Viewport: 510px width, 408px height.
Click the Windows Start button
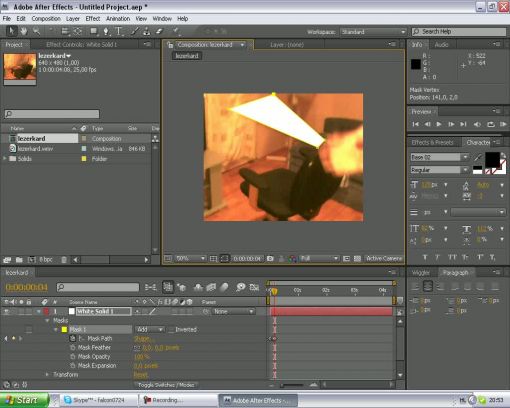tap(24, 400)
